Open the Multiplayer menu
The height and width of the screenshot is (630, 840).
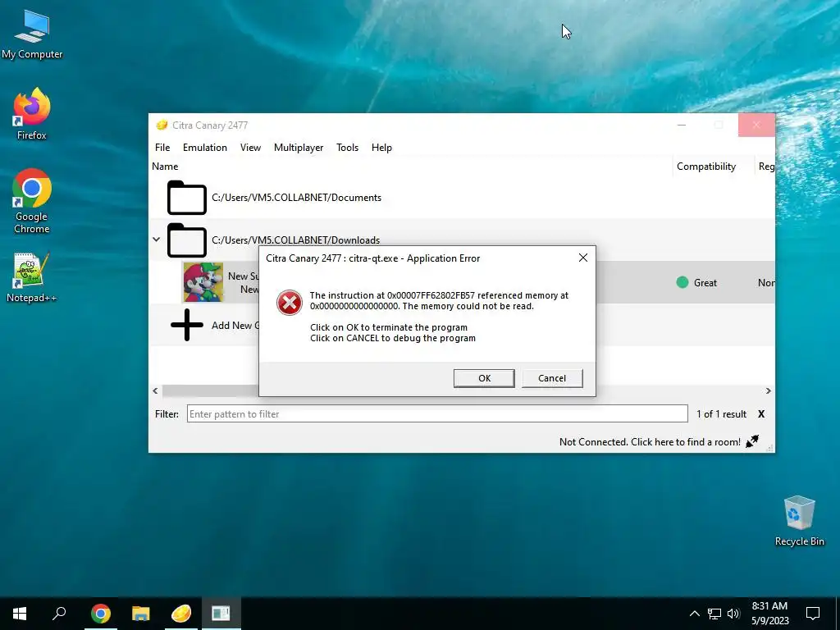pos(299,148)
